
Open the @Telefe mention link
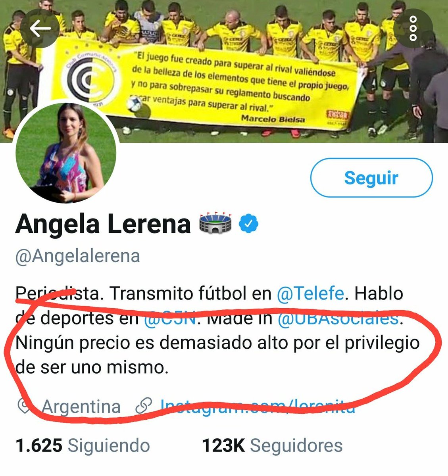click(x=310, y=294)
